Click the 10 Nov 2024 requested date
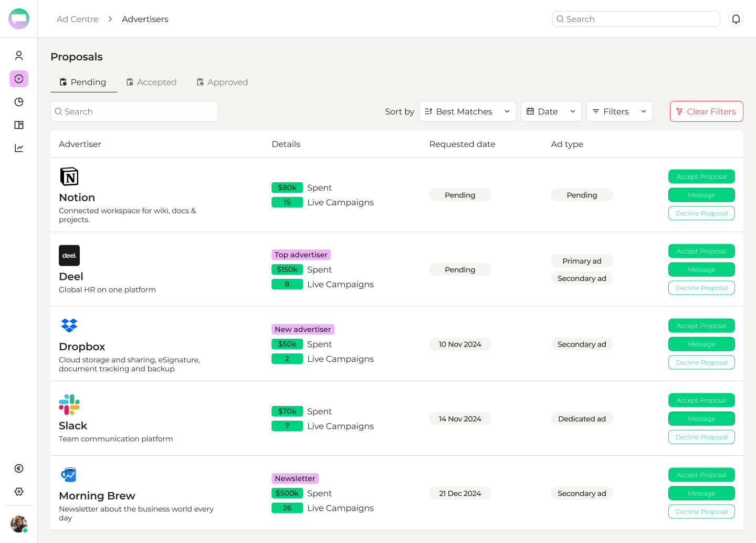The image size is (756, 543). point(460,344)
